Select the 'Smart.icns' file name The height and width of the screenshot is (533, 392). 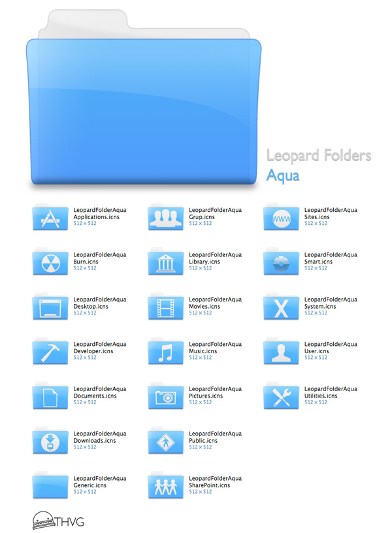click(x=318, y=262)
